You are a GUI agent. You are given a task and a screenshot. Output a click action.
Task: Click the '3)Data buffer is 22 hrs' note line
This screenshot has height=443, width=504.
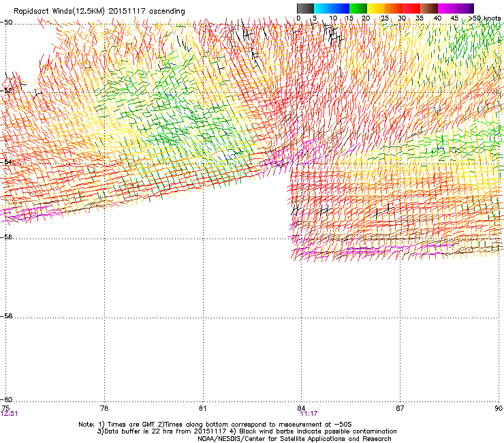[x=247, y=431]
